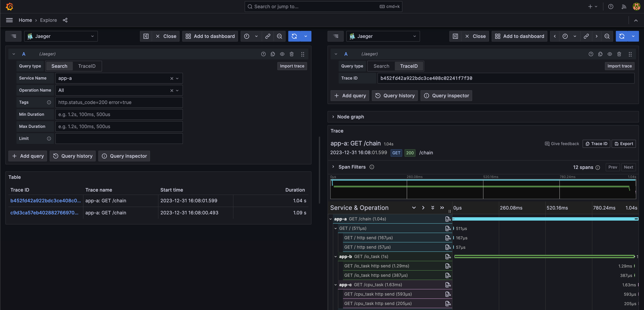This screenshot has width=644, height=310.
Task: Click the zoom out icon in left Jaeger panel
Action: point(279,36)
